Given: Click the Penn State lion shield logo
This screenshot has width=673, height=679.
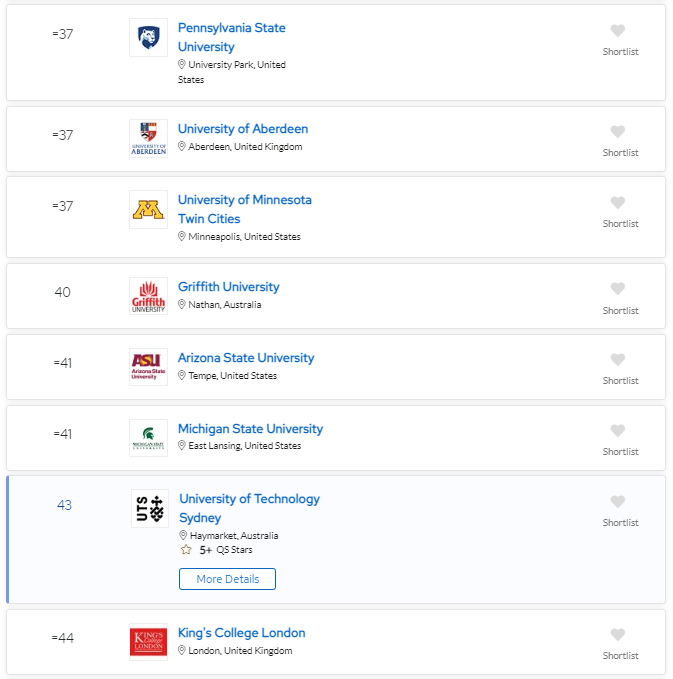Looking at the screenshot, I should click(x=149, y=37).
